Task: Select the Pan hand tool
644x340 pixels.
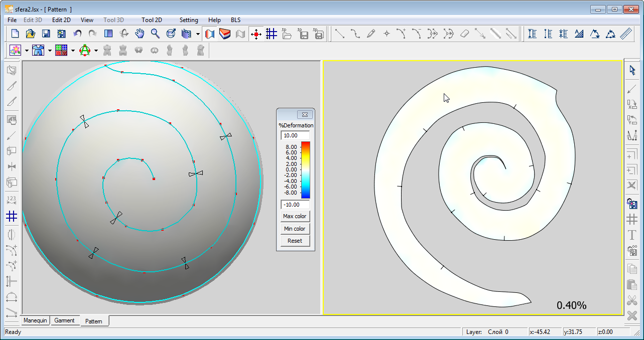Action: coord(140,34)
